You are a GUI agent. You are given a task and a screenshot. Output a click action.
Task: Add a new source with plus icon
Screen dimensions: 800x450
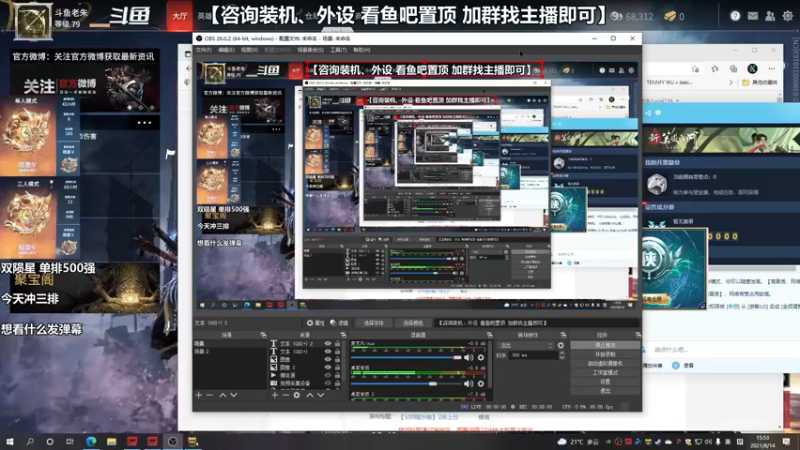pos(274,395)
